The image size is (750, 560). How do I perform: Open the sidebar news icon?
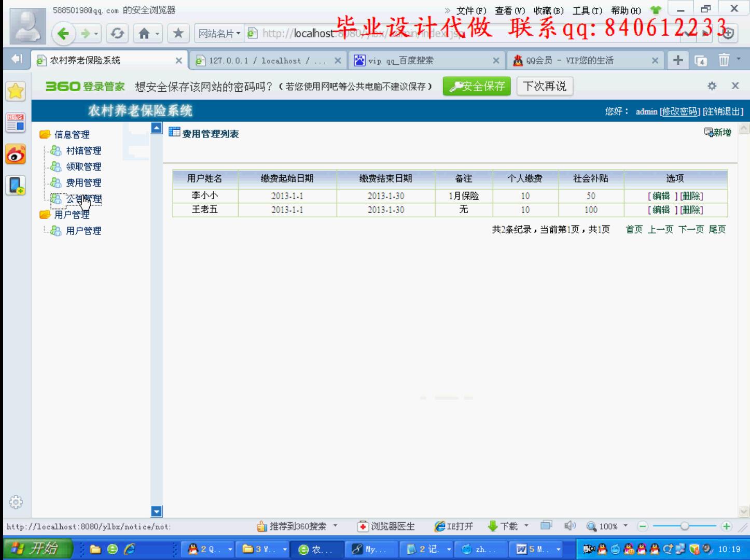tap(16, 123)
